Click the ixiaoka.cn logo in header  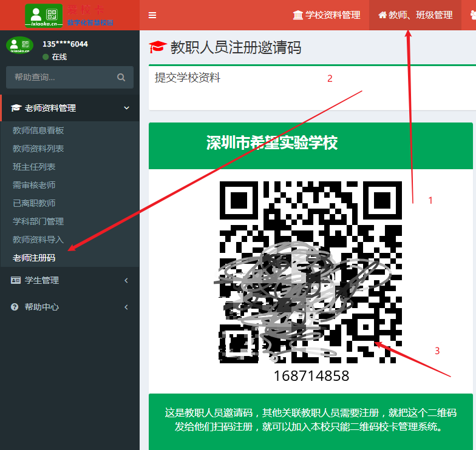tap(44, 16)
